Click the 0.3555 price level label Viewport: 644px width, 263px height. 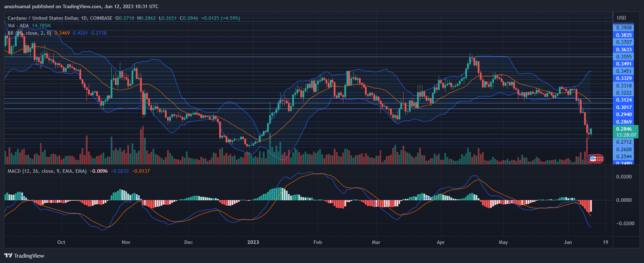[624, 57]
